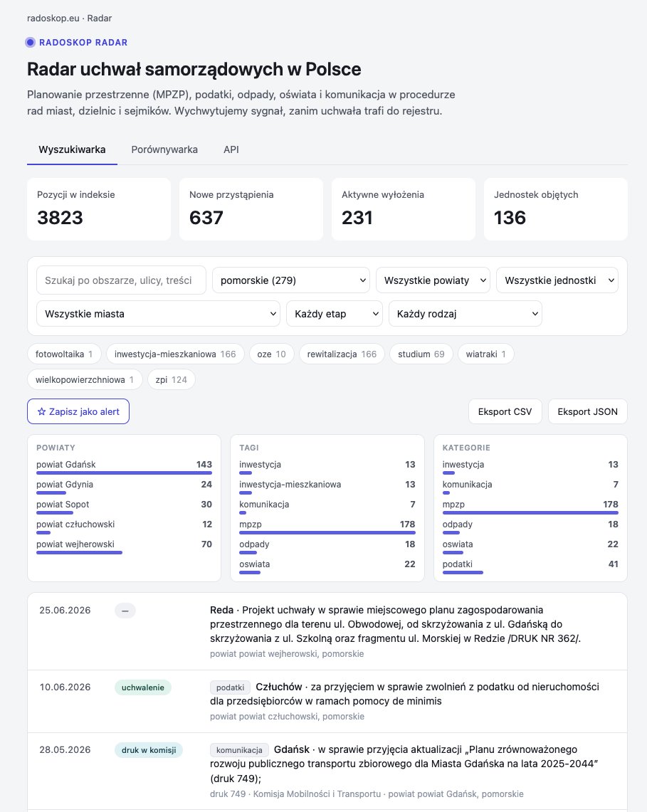Viewport: 647px width, 812px height.
Task: Focus the search field 'Szukaj po obszarze, ulicy, treści'
Action: (x=121, y=280)
